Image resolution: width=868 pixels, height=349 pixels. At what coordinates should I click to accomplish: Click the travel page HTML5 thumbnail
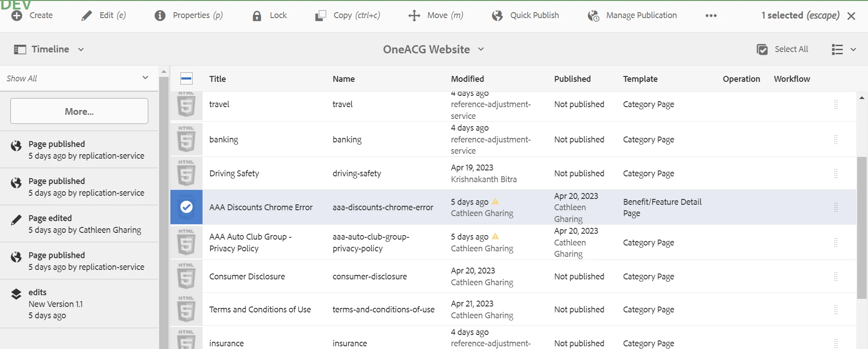pos(186,104)
